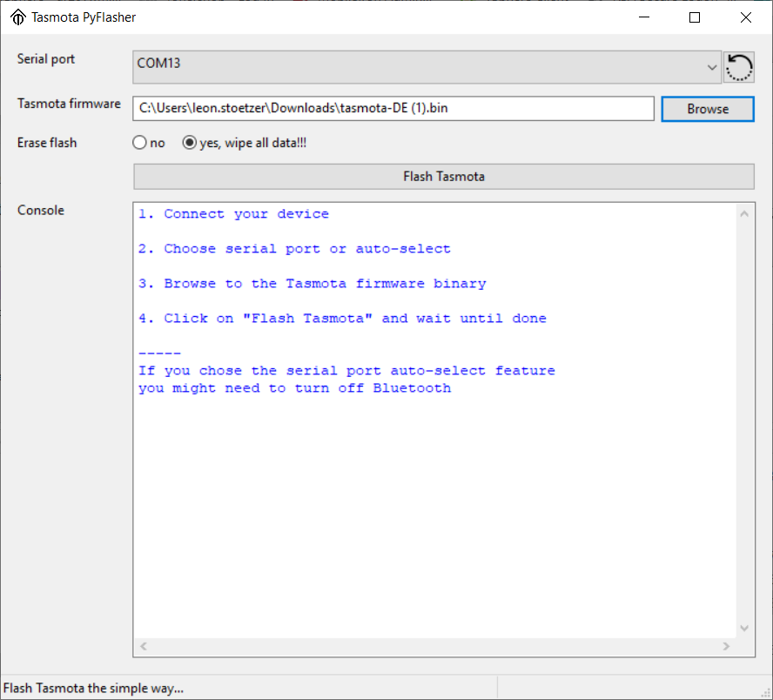Click console scroll left arrow
The image size is (773, 700).
point(144,646)
